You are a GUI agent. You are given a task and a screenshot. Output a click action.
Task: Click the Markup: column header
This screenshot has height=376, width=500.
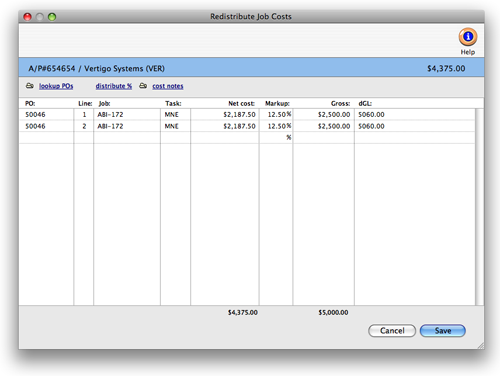click(x=277, y=103)
